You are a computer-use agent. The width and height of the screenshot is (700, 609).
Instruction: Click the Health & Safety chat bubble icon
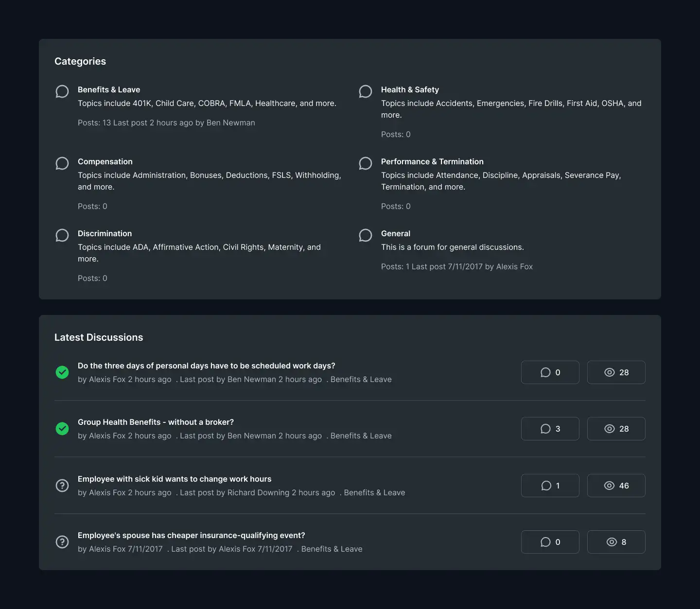pyautogui.click(x=366, y=91)
